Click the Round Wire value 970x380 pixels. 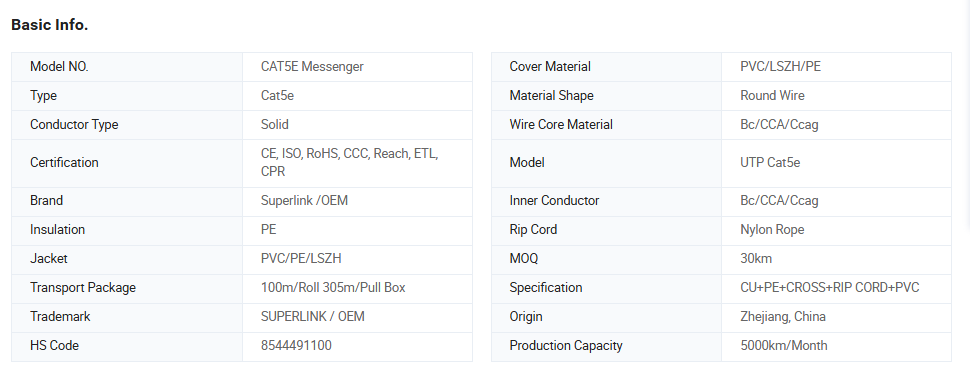(772, 96)
